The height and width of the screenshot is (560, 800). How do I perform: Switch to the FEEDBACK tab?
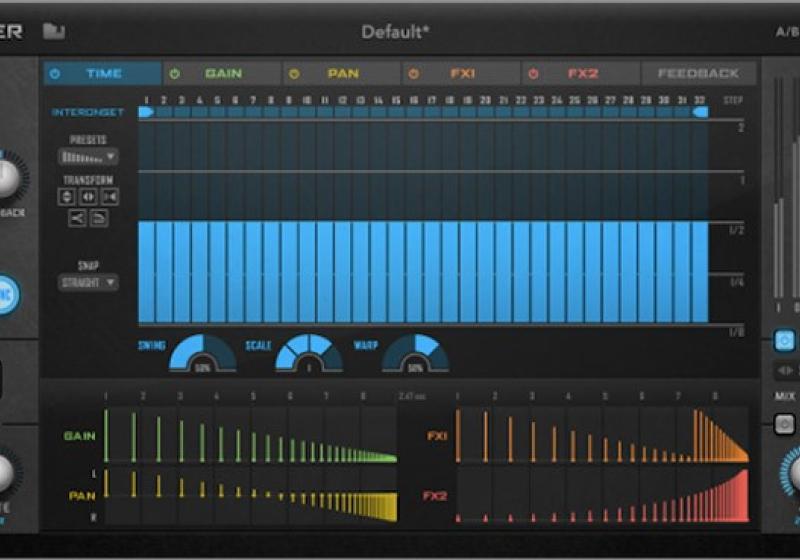pos(698,74)
